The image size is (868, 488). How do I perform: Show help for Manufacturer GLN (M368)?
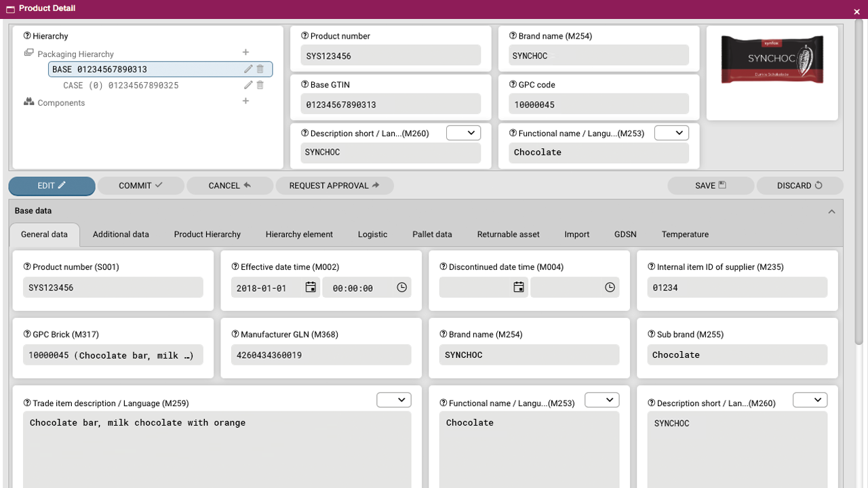pyautogui.click(x=235, y=334)
